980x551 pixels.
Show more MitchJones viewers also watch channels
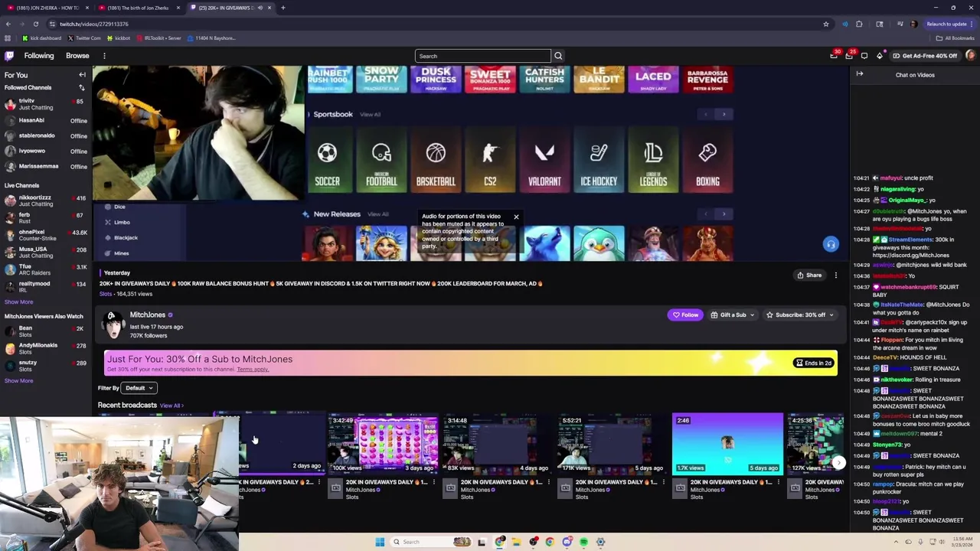point(19,380)
